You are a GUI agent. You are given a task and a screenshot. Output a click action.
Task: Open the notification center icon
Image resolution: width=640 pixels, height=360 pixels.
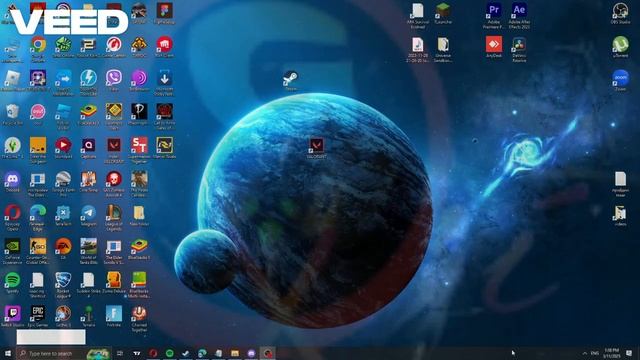click(629, 353)
